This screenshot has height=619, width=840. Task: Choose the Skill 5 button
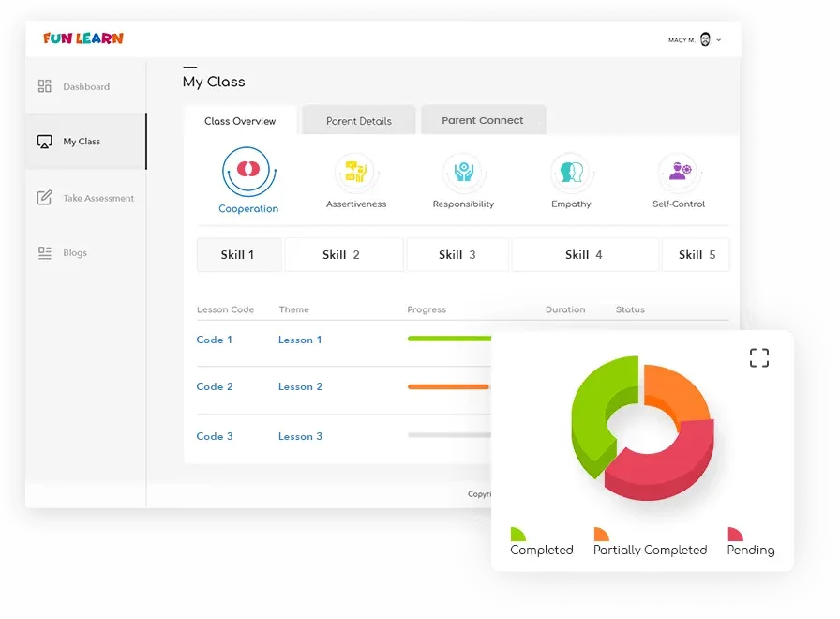(x=696, y=255)
